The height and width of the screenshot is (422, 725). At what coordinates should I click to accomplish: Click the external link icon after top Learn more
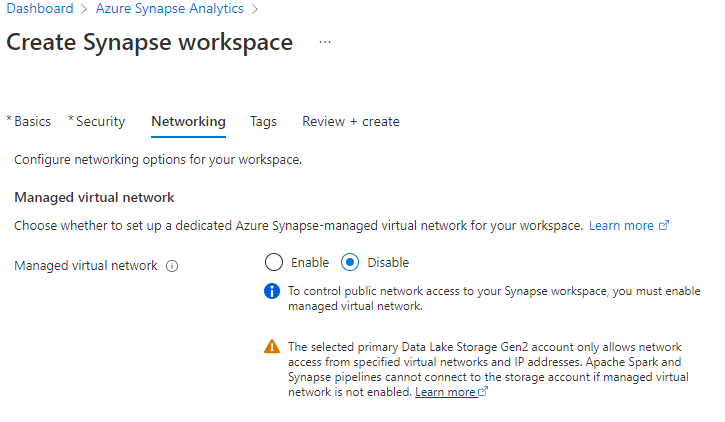[664, 226]
